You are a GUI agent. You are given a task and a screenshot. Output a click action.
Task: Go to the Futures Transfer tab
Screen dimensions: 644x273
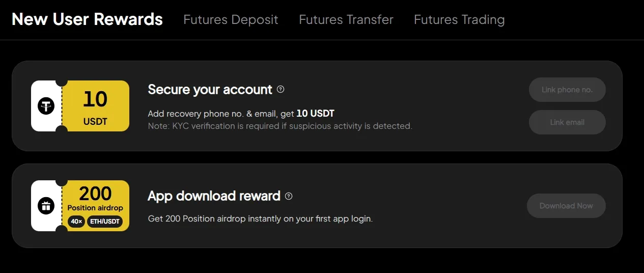click(x=346, y=20)
